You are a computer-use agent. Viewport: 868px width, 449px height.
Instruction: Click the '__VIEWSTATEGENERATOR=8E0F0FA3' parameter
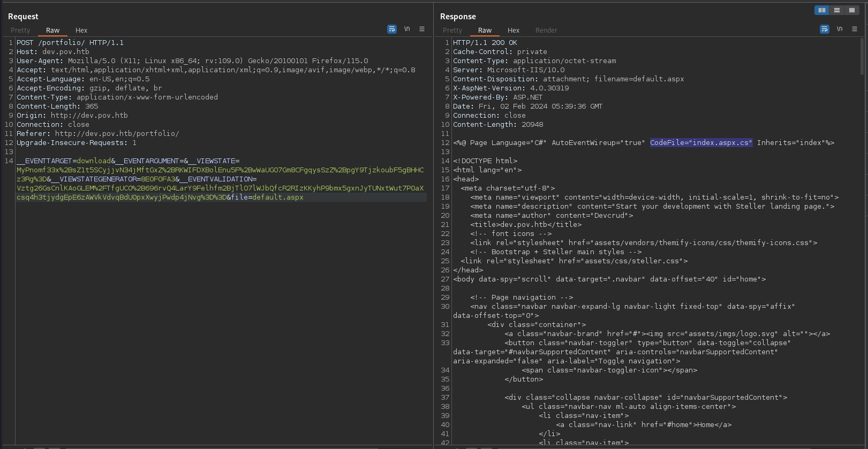(x=114, y=179)
